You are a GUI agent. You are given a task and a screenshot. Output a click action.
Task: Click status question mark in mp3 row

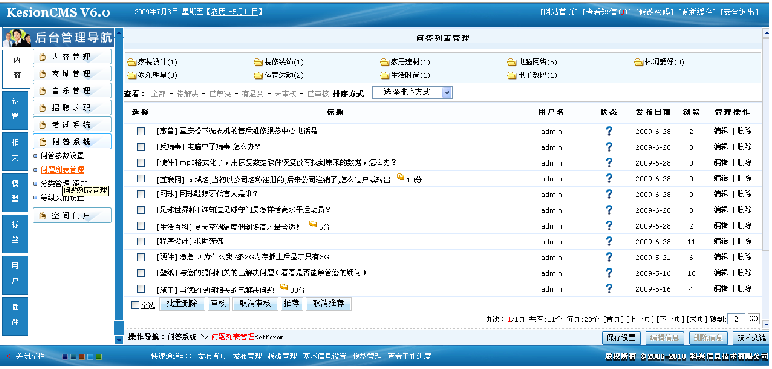point(609,163)
